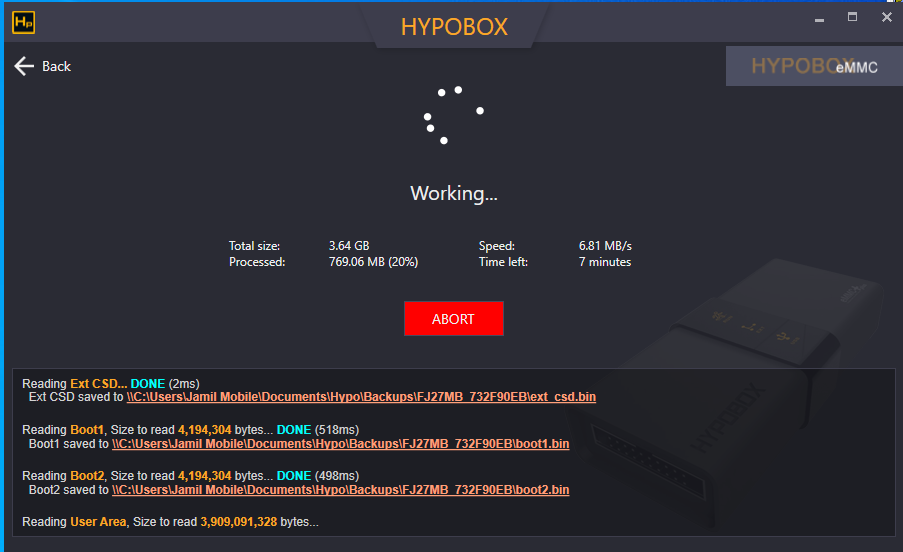Screen dimensions: 903x552
Task: Click the spinning loading indicator
Action: (454, 115)
